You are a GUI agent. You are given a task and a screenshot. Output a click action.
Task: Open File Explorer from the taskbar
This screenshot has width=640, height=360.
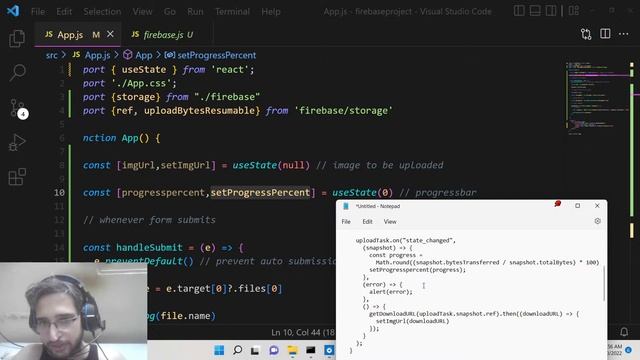(292, 350)
